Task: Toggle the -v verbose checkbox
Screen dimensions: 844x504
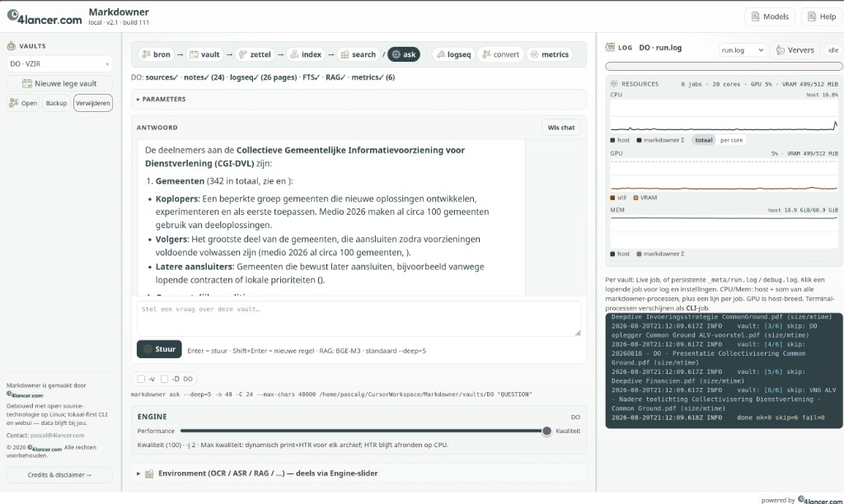Action: 141,379
